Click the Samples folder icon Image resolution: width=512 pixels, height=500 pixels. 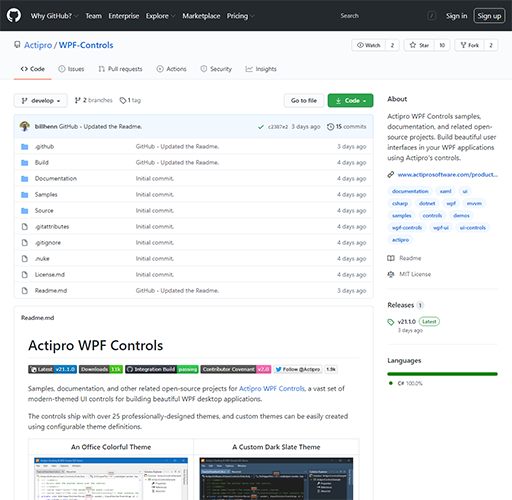[25, 195]
